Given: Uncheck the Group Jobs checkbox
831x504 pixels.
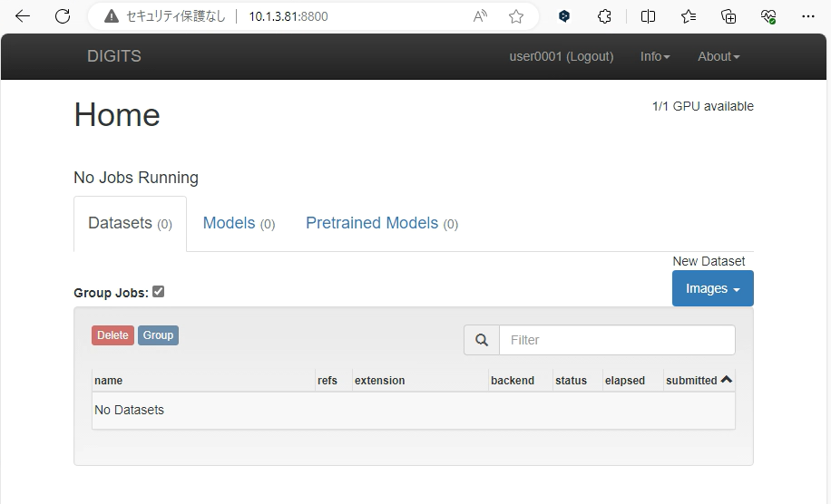Looking at the screenshot, I should click(x=159, y=292).
